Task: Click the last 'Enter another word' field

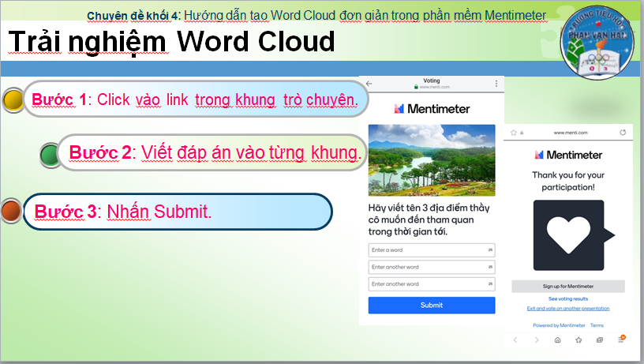Action: [432, 284]
